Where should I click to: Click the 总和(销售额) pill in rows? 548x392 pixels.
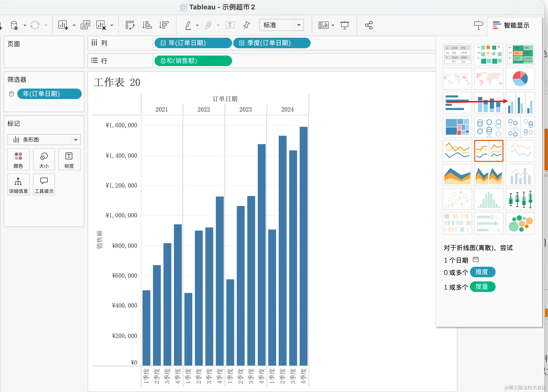[x=193, y=61]
